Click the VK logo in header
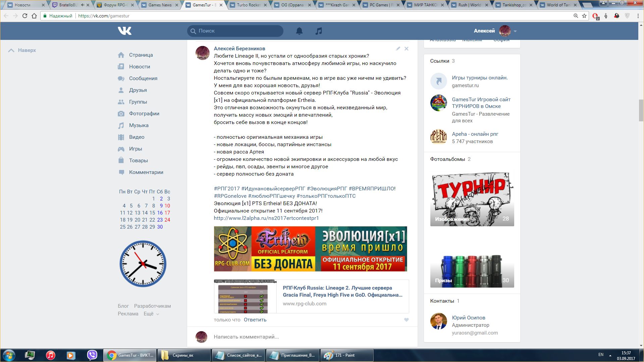Screen dimensions: 644x362 [x=124, y=31]
